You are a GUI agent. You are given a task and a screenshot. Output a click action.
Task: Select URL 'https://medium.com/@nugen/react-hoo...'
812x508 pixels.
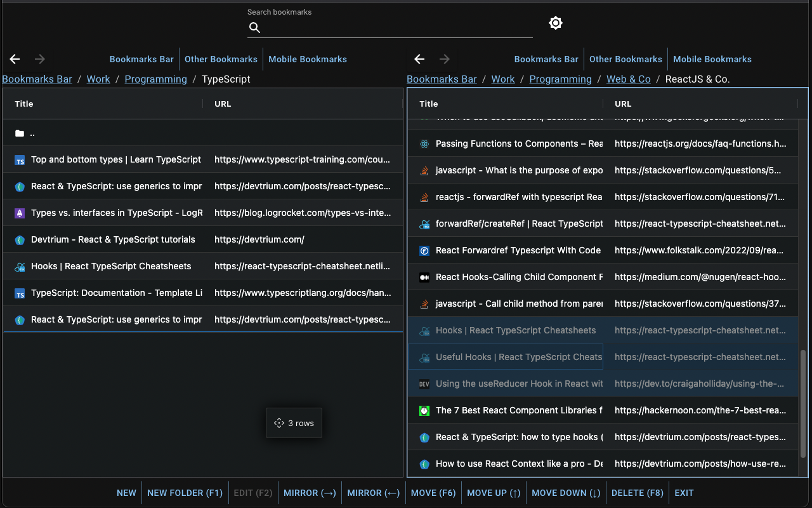[700, 277]
